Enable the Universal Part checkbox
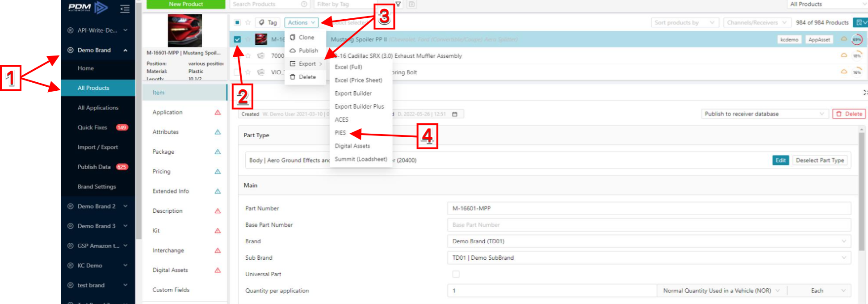Viewport: 868px width, 304px height. (456, 274)
